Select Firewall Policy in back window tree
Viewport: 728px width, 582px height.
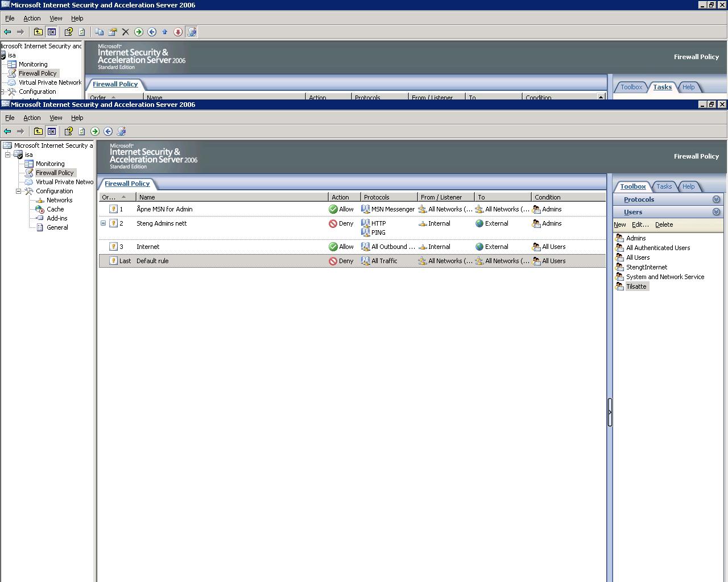point(38,73)
